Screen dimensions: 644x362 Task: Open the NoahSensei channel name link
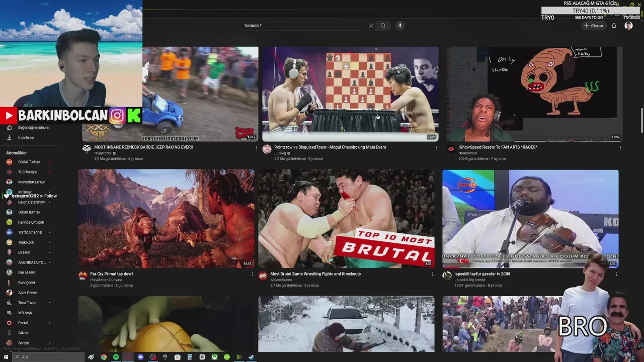tap(468, 153)
